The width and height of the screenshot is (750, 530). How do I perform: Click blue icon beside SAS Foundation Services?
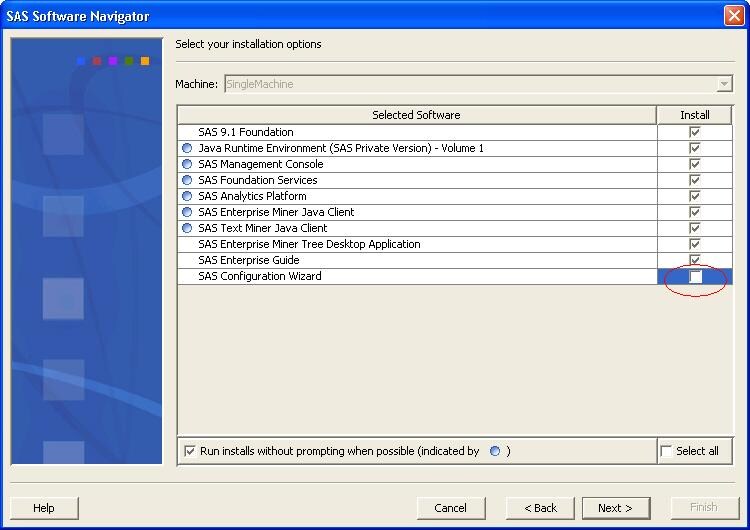point(187,180)
